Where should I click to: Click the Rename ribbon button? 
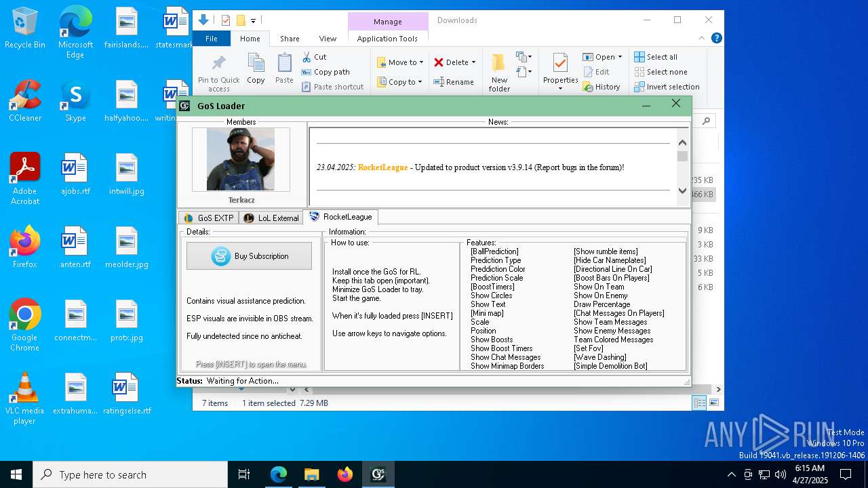click(x=454, y=82)
